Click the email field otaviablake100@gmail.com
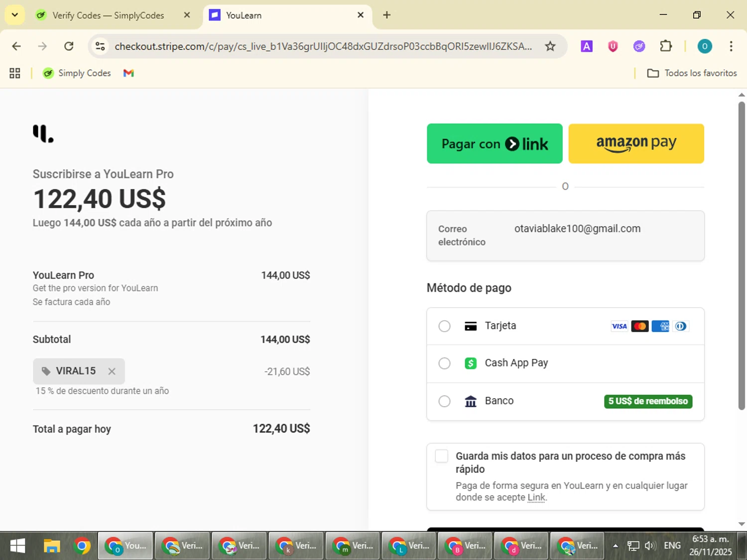Screen dimensions: 747x560 [565, 235]
